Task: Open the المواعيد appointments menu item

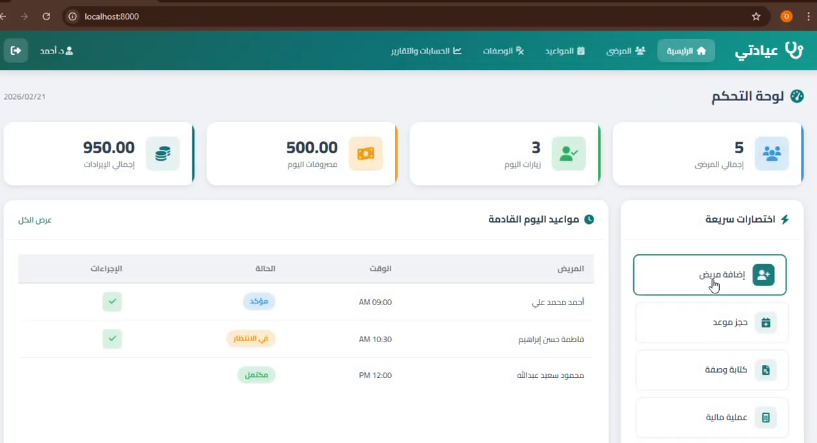Action: coord(566,50)
